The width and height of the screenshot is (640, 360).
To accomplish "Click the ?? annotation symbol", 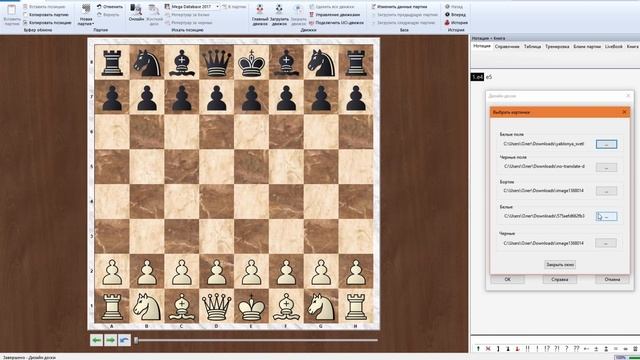I will click(576, 349).
